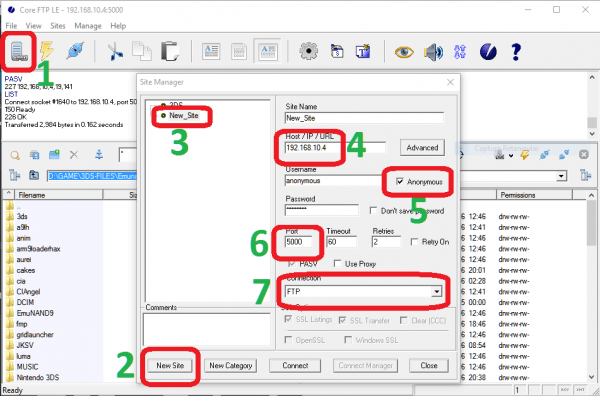Open the View menu
The height and width of the screenshot is (396, 600).
coord(33,26)
